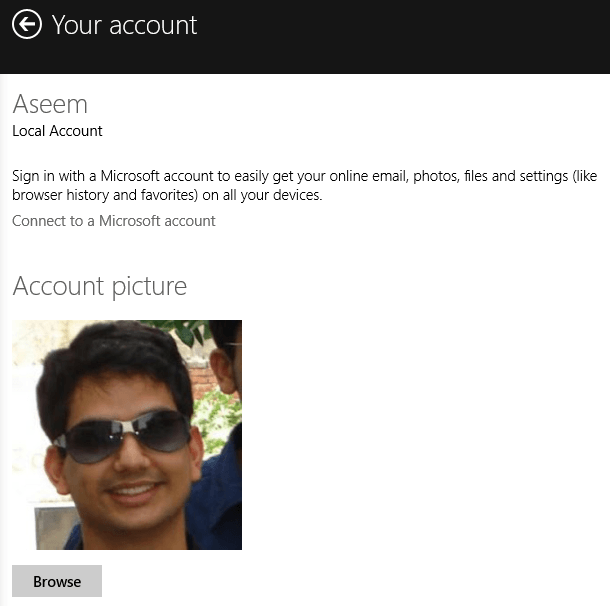The height and width of the screenshot is (606, 610).
Task: Click the word picture in Account picture heading
Action: pyautogui.click(x=149, y=288)
